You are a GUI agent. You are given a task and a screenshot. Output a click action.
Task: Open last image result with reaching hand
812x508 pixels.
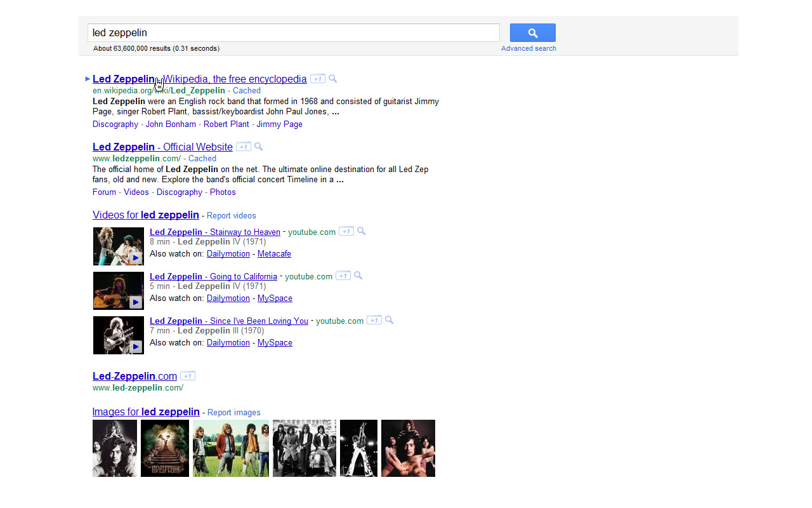coord(408,448)
